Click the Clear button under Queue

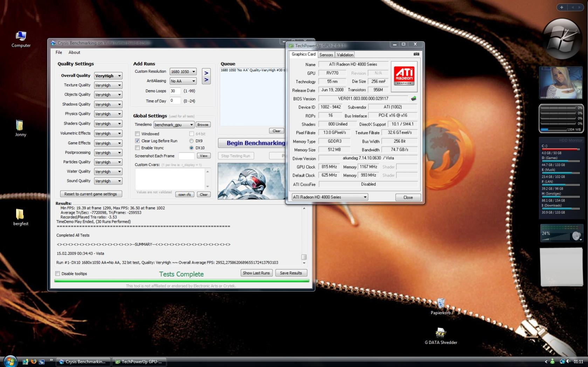[x=276, y=131]
